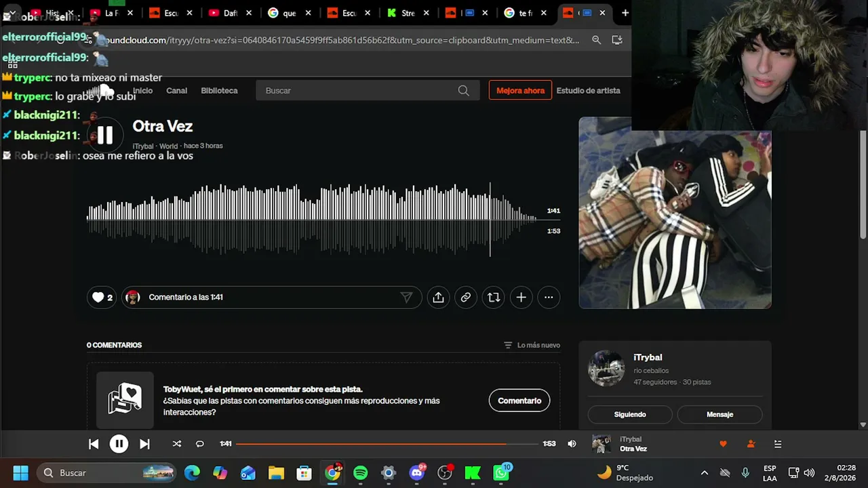Toggle shuffle in the bottom player
This screenshot has height=488, width=868.
point(177,444)
